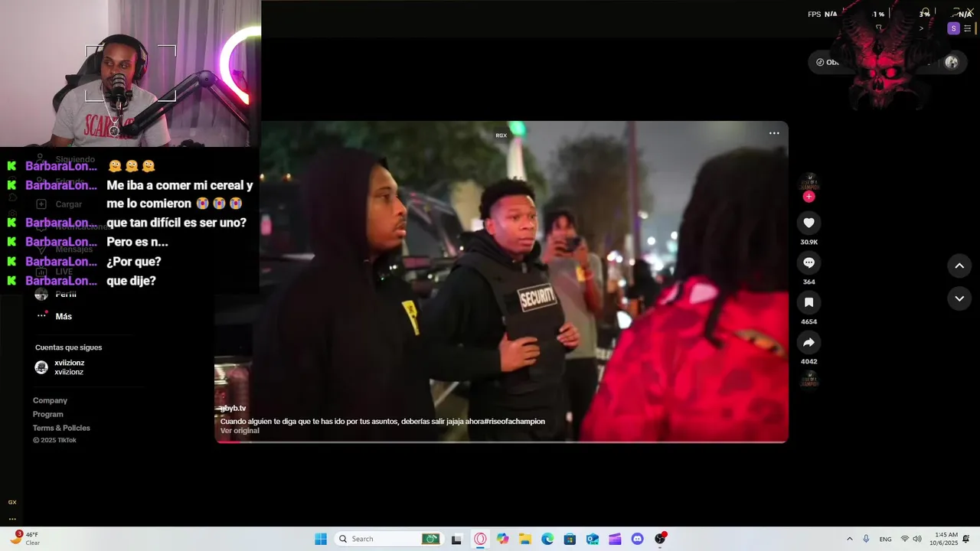
Task: Follow the creator with the red plus
Action: pos(808,197)
